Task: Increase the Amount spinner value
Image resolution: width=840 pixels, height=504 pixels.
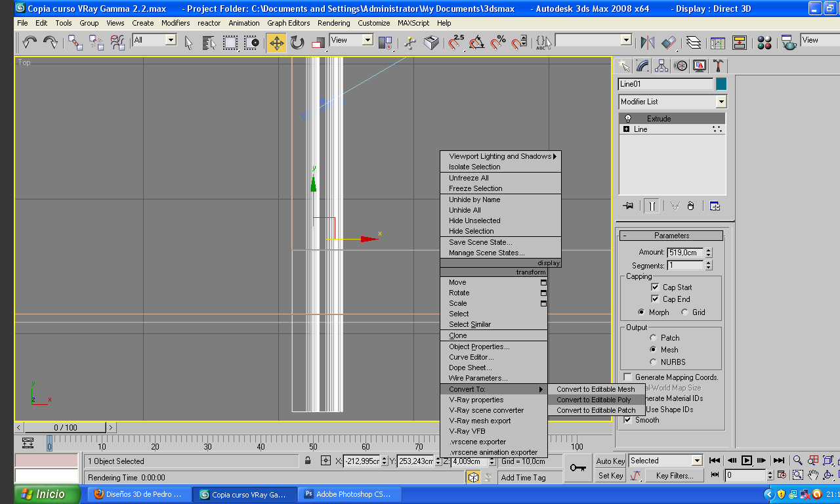Action: [708, 250]
